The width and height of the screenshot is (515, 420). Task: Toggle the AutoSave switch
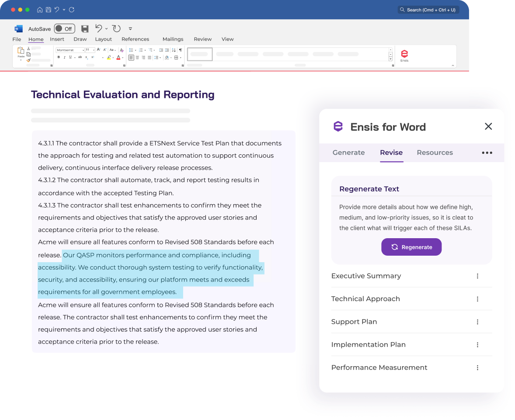[65, 28]
